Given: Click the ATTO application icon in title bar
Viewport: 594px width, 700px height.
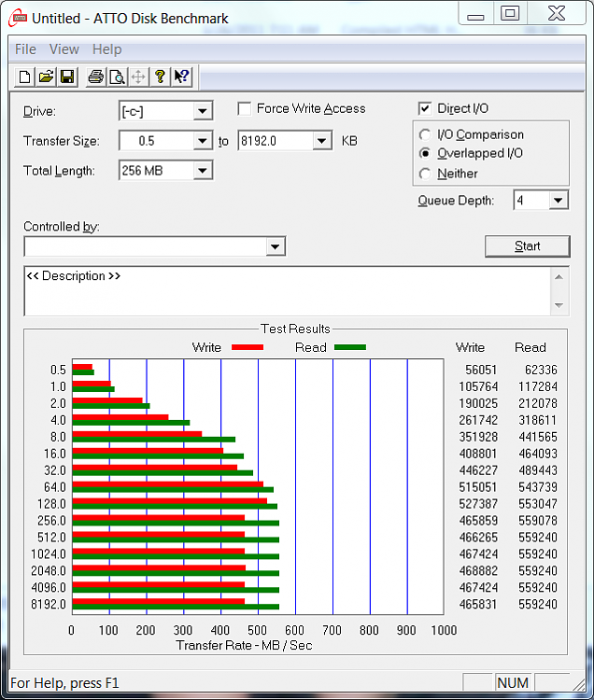Looking at the screenshot, I should [18, 18].
